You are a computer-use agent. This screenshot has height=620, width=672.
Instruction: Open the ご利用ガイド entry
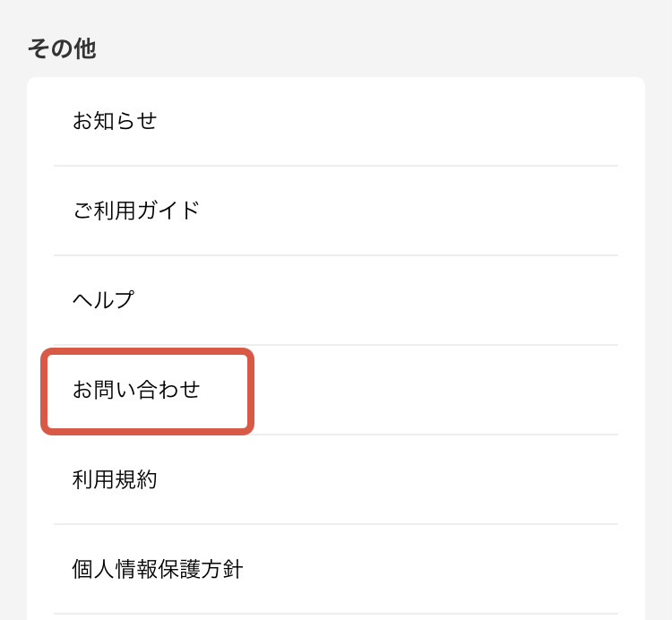[x=136, y=211]
